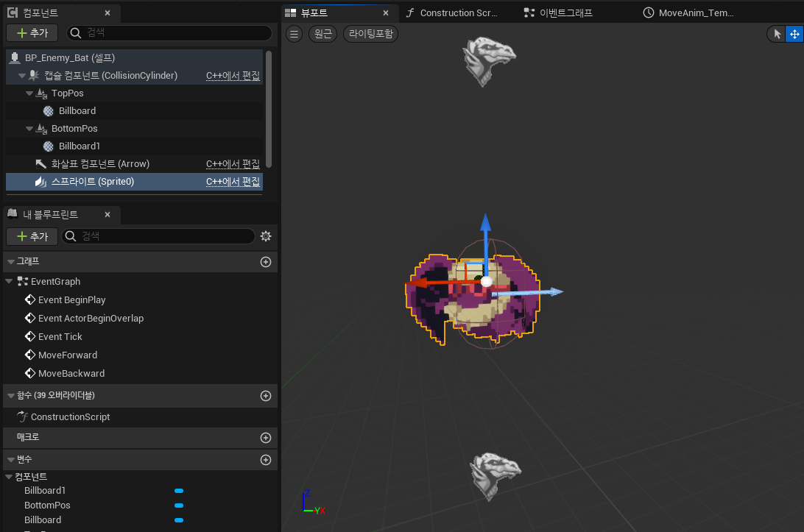Collapse the Graphs section
The width and height of the screenshot is (804, 532).
[11, 262]
